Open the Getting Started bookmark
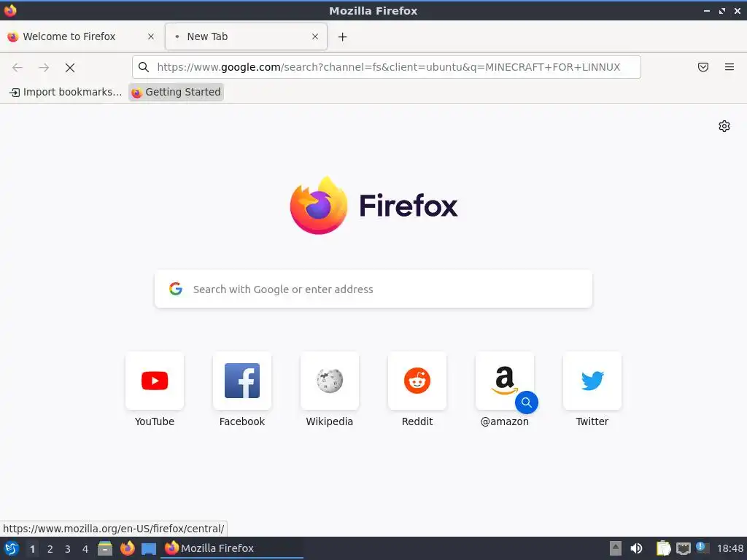 click(x=177, y=92)
